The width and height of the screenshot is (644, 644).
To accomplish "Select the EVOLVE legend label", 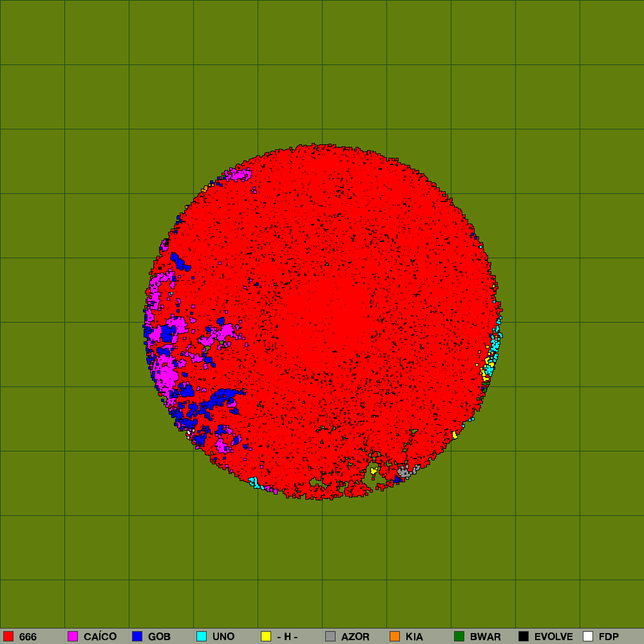I will 554,637.
